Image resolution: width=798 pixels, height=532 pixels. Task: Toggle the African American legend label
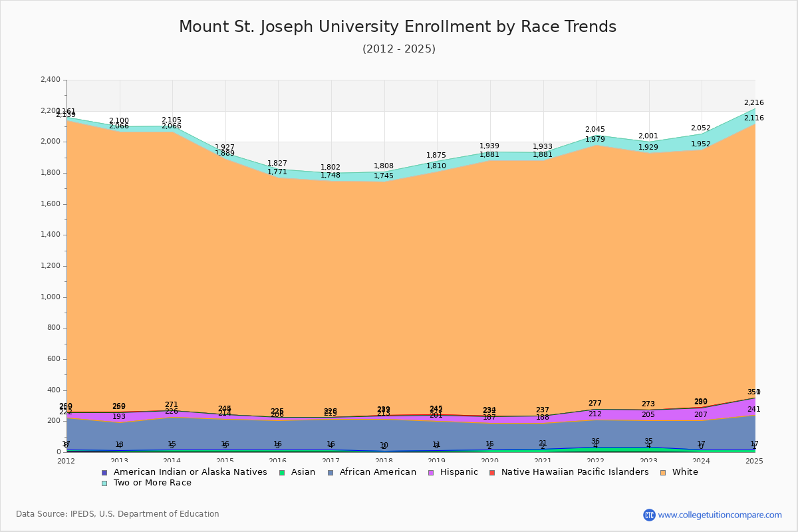(x=378, y=472)
